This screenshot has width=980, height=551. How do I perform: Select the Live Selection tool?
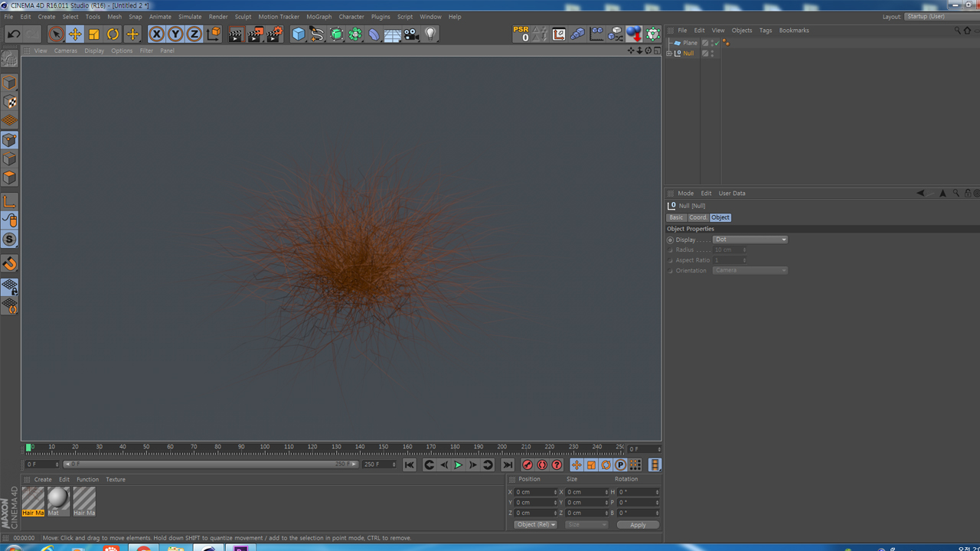click(x=56, y=34)
